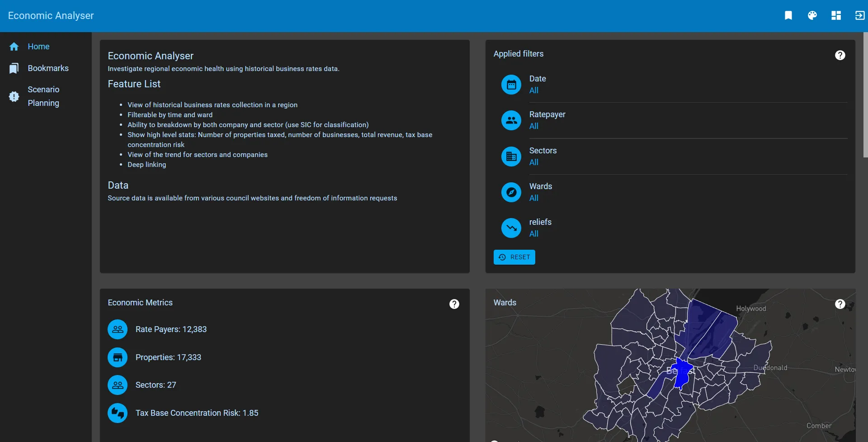Click the Sectors metric people icon
This screenshot has width=868, height=442.
(118, 385)
